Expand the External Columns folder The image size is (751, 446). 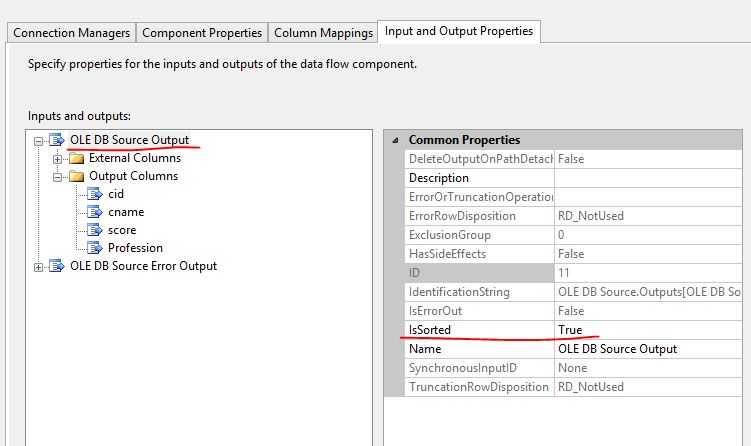(58, 158)
